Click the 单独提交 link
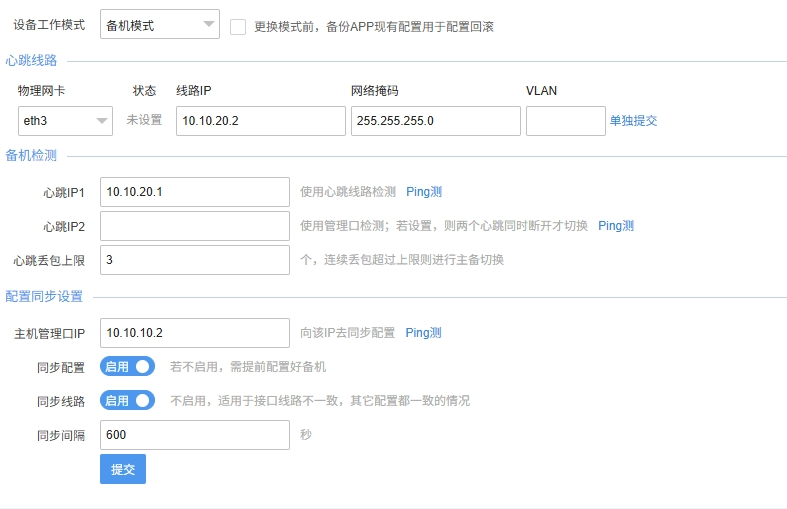This screenshot has width=787, height=509. click(633, 120)
